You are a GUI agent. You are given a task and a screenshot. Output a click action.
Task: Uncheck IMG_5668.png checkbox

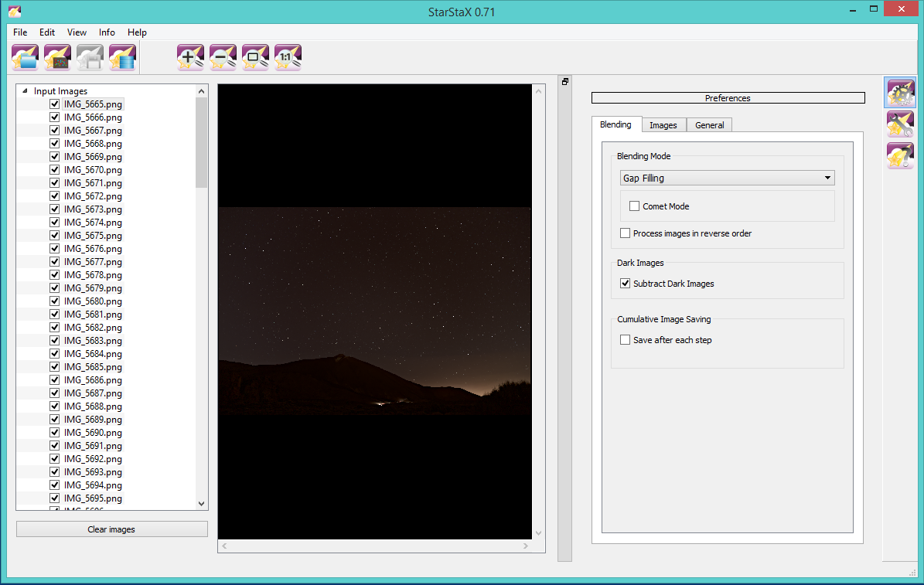tap(55, 144)
